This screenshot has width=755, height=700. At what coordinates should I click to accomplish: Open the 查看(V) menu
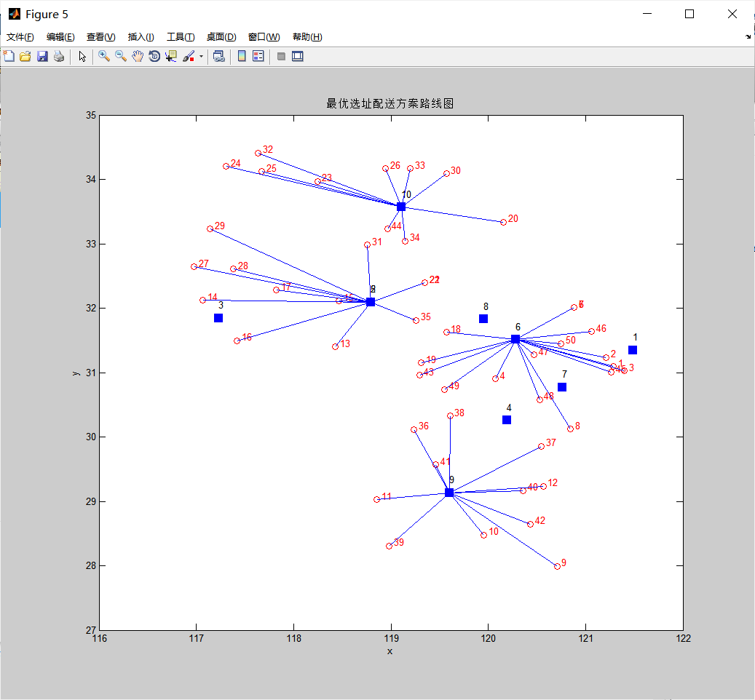[100, 37]
